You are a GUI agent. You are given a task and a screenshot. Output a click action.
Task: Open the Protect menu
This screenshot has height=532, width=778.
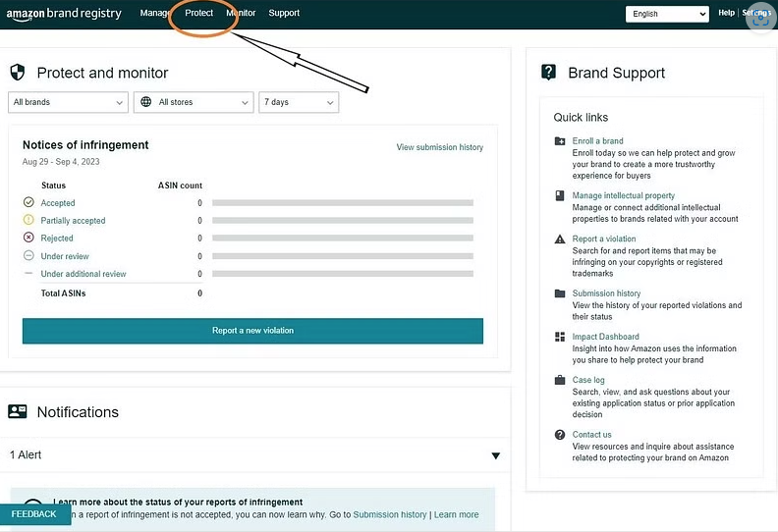tap(198, 14)
